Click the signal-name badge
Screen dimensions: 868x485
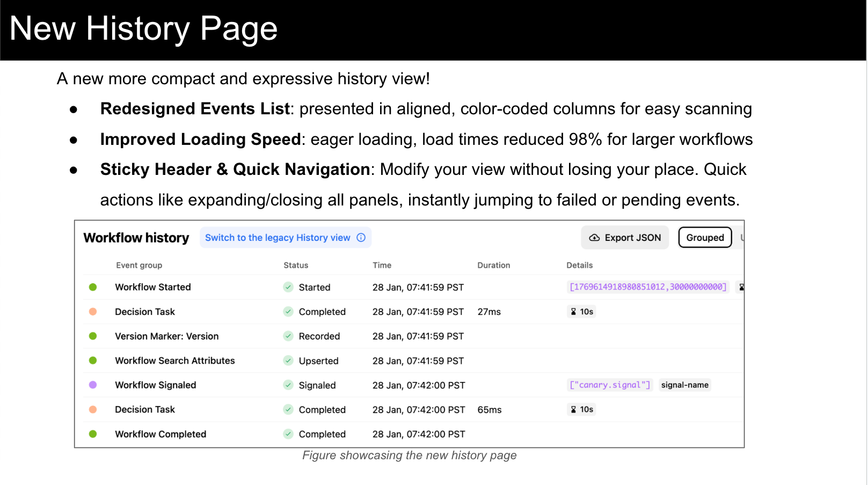coord(685,385)
